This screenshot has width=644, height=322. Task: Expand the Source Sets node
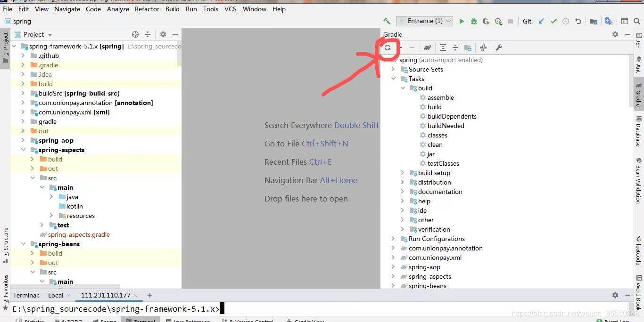393,69
